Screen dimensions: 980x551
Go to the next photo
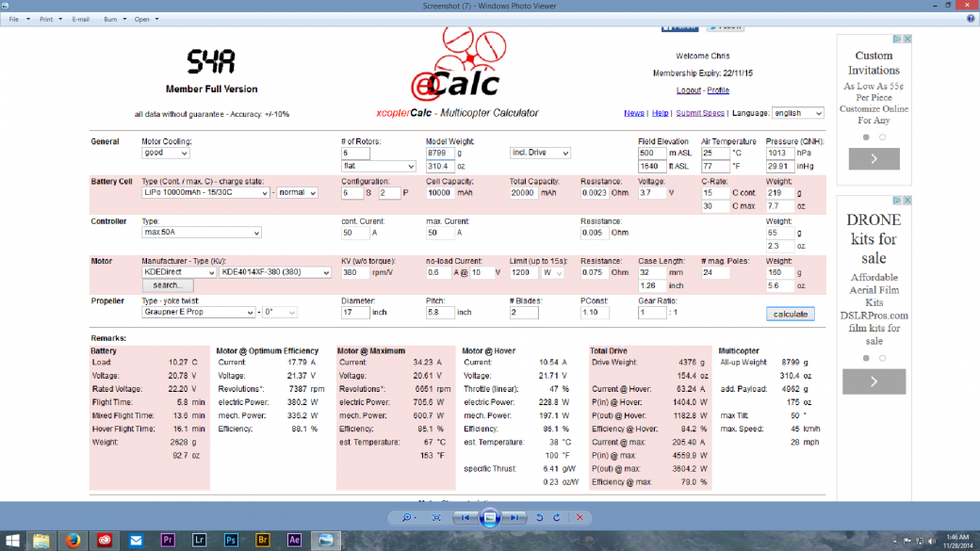[514, 517]
